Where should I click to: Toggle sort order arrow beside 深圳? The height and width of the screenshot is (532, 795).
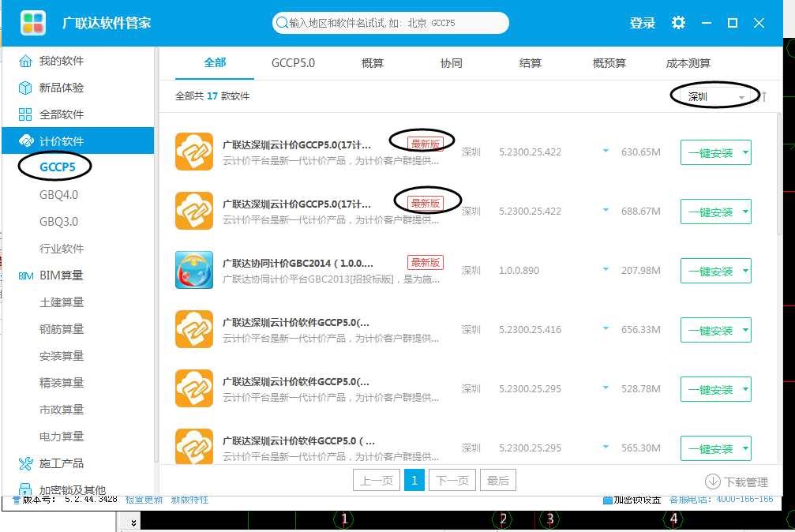point(764,96)
